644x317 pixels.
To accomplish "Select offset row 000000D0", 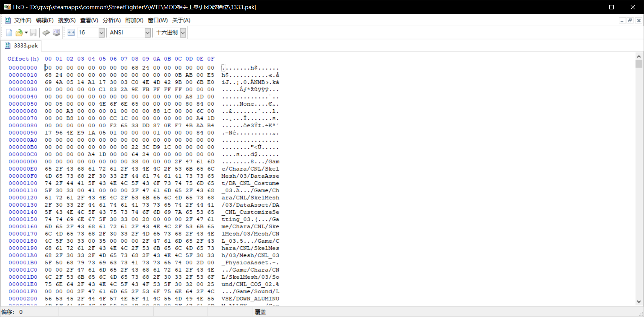I will click(x=23, y=162).
